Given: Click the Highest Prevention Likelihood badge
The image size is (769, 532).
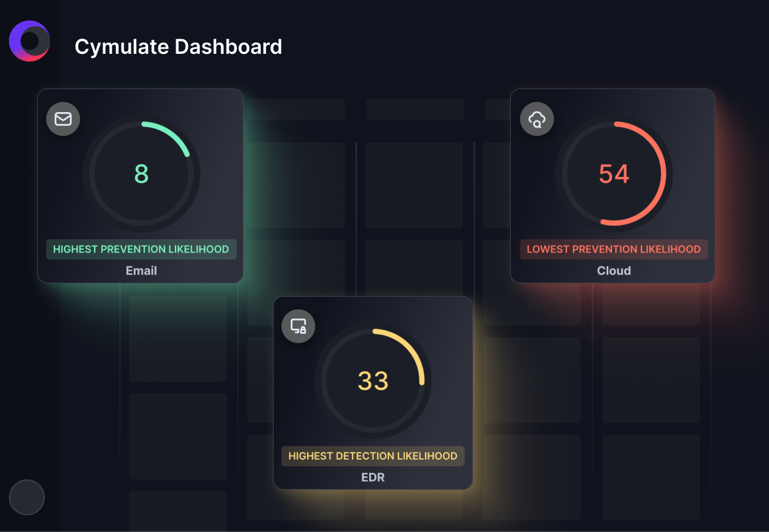Looking at the screenshot, I should (x=141, y=249).
